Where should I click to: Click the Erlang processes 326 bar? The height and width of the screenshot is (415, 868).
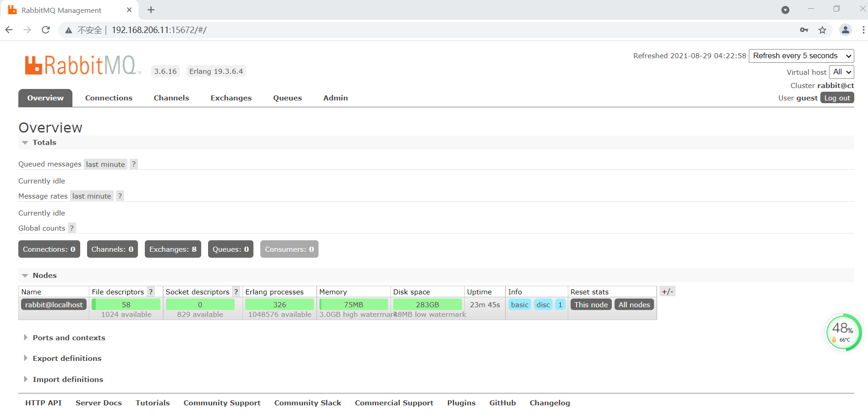pos(280,304)
